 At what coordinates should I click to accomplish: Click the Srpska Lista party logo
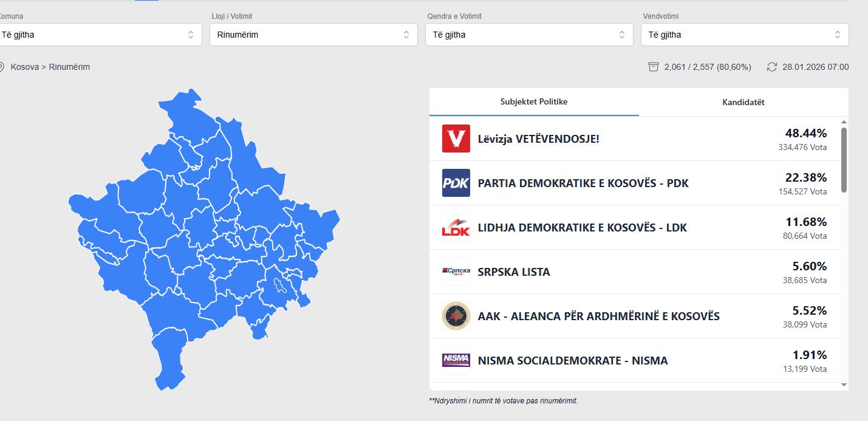point(456,272)
